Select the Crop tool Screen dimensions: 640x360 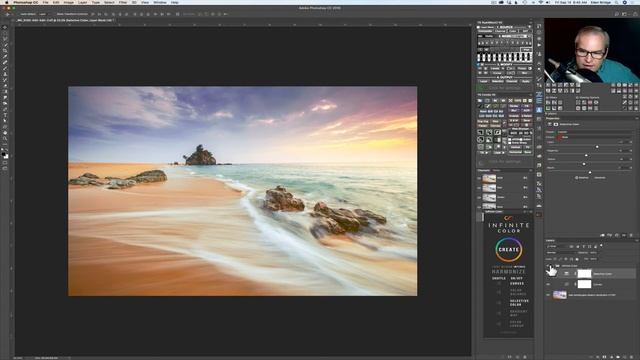5,51
